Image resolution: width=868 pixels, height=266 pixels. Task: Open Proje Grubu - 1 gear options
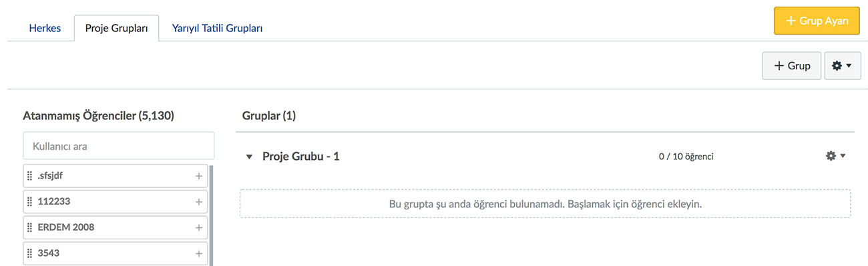(835, 156)
